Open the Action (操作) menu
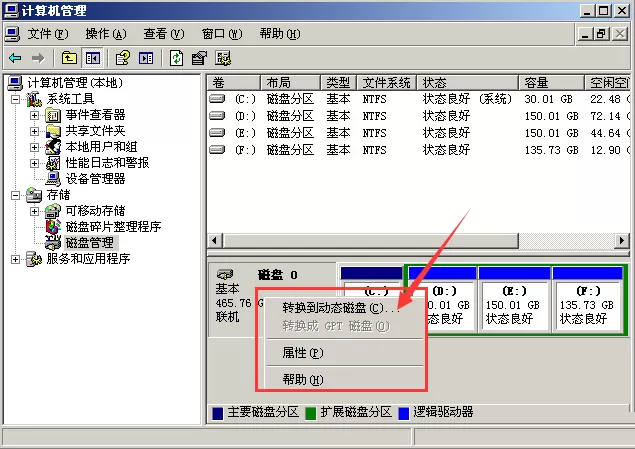This screenshot has height=449, width=635. point(106,34)
